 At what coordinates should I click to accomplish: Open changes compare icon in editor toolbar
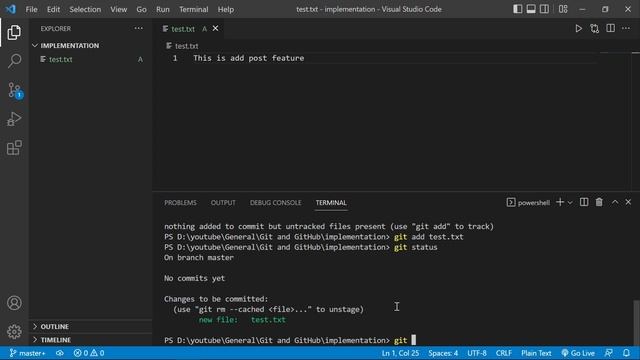pos(594,29)
